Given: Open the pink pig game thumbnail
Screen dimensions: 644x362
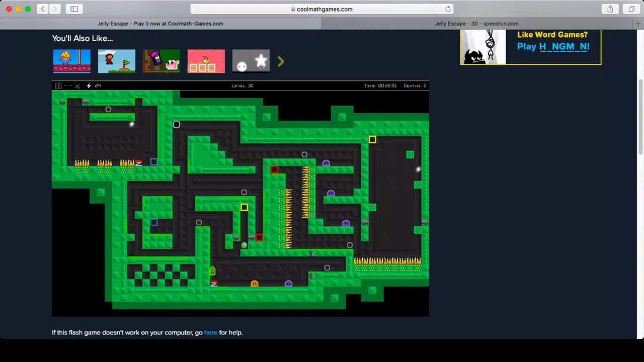Looking at the screenshot, I should [x=162, y=61].
